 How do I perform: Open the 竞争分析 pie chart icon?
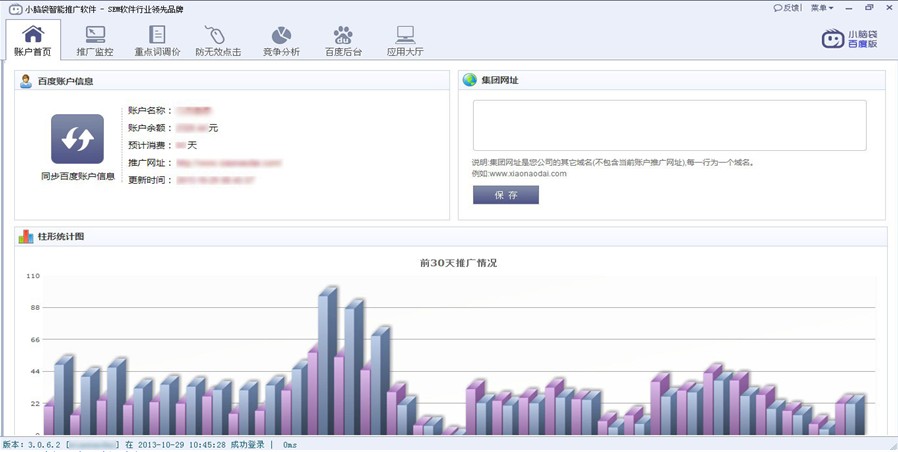pos(281,36)
